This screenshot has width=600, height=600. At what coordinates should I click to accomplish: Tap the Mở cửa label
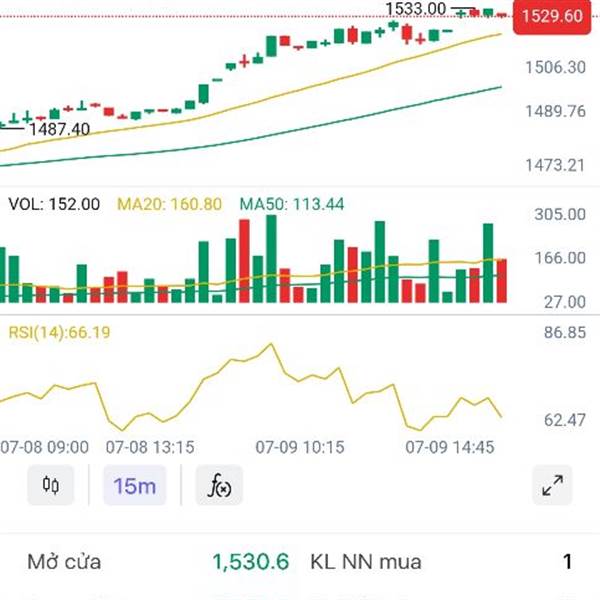click(64, 562)
